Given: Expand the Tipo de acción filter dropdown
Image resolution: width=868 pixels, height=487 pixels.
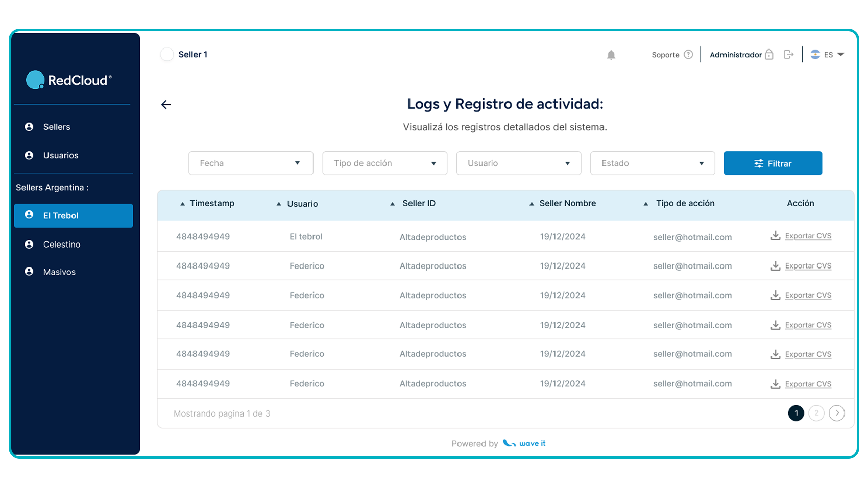Looking at the screenshot, I should pyautogui.click(x=384, y=163).
